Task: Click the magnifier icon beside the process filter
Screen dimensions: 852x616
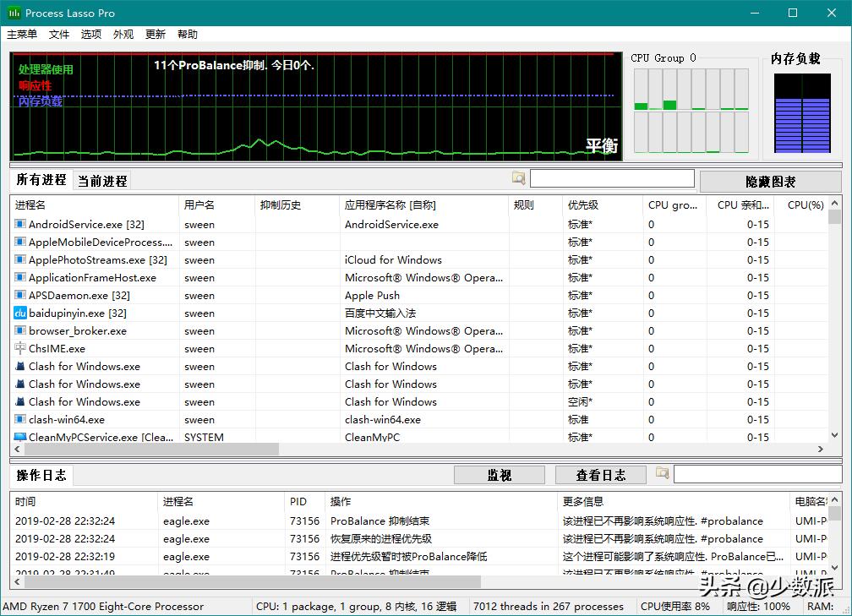Action: pyautogui.click(x=519, y=177)
